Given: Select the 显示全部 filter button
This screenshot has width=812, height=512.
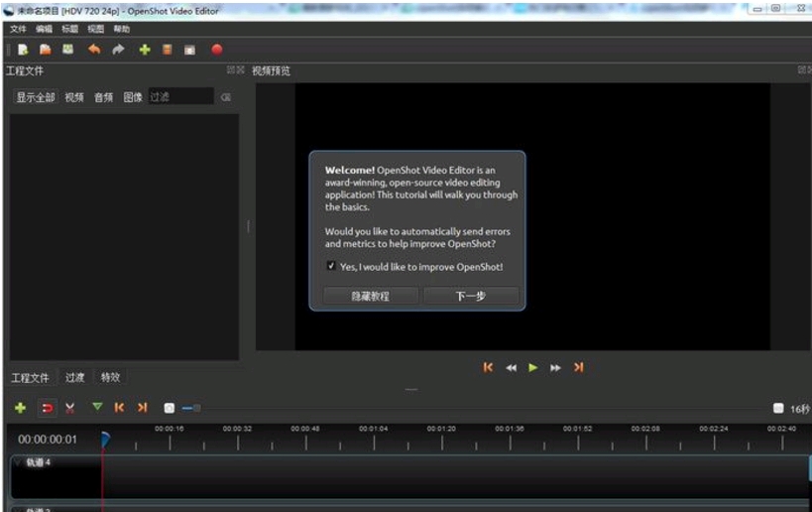Looking at the screenshot, I should 36,97.
